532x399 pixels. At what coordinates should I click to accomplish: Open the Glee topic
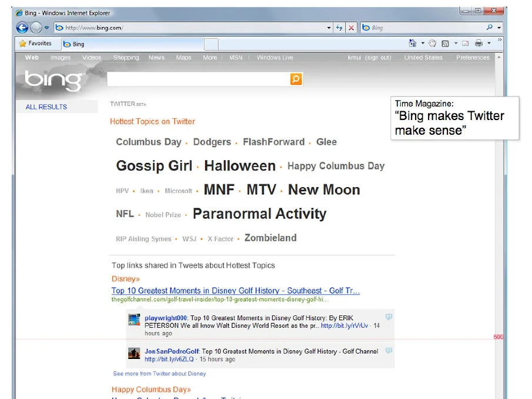tap(326, 142)
